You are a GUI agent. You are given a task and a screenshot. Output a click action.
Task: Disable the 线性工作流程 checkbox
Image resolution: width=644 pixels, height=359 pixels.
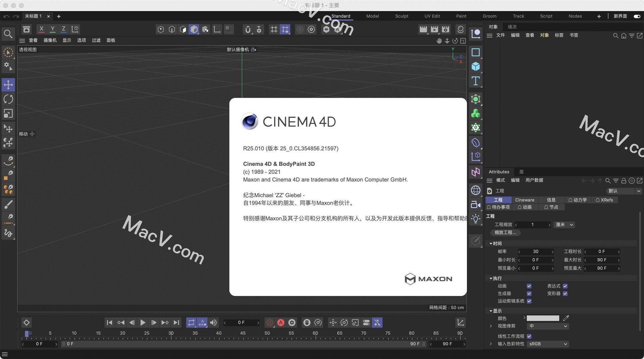(x=529, y=336)
